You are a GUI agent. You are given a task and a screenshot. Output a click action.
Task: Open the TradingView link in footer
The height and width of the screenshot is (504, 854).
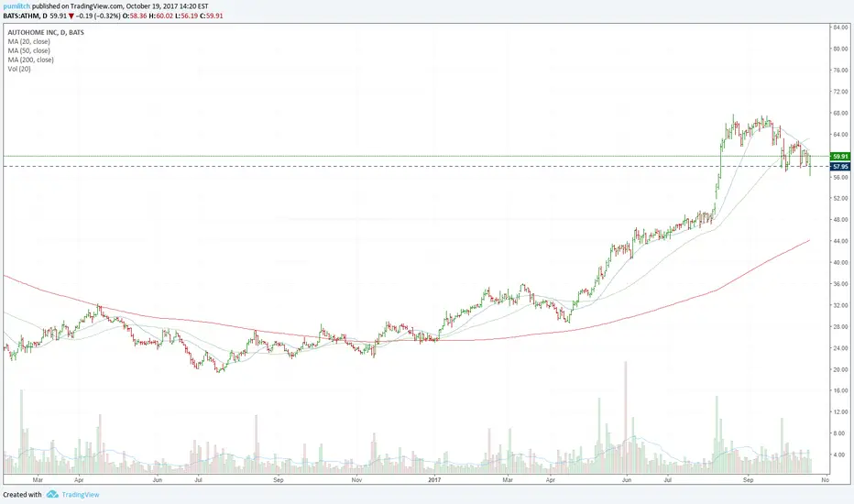click(x=80, y=495)
